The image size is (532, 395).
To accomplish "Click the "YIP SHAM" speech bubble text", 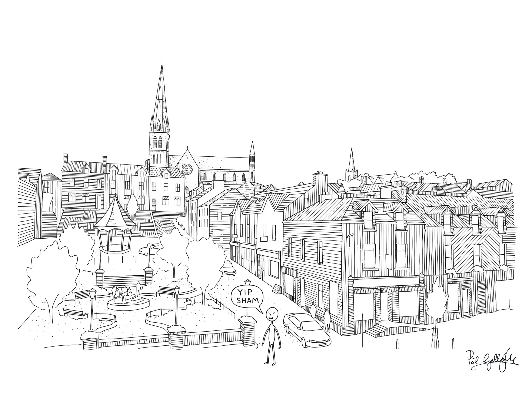I will pyautogui.click(x=248, y=297).
